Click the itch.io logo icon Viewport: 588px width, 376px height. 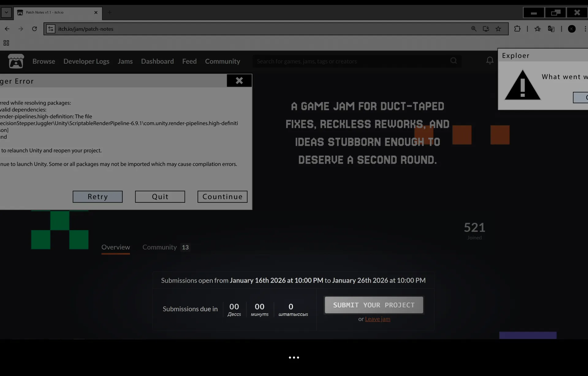(x=16, y=61)
